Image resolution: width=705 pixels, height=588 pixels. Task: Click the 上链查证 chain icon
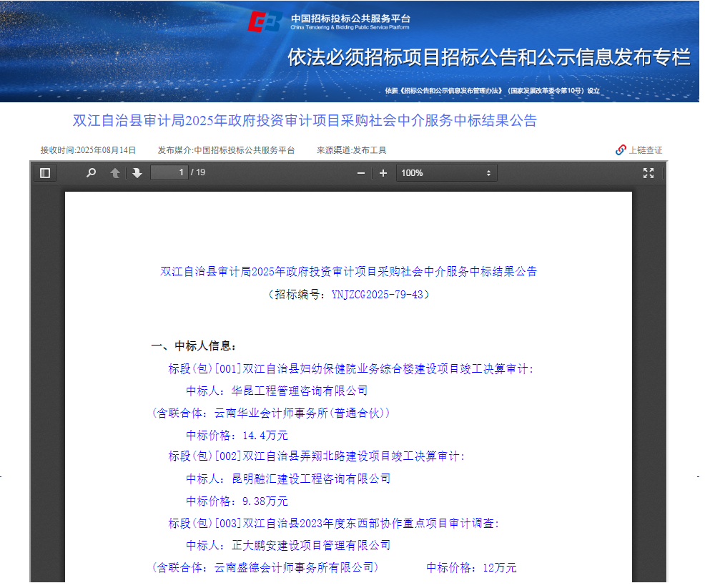pyautogui.click(x=621, y=150)
